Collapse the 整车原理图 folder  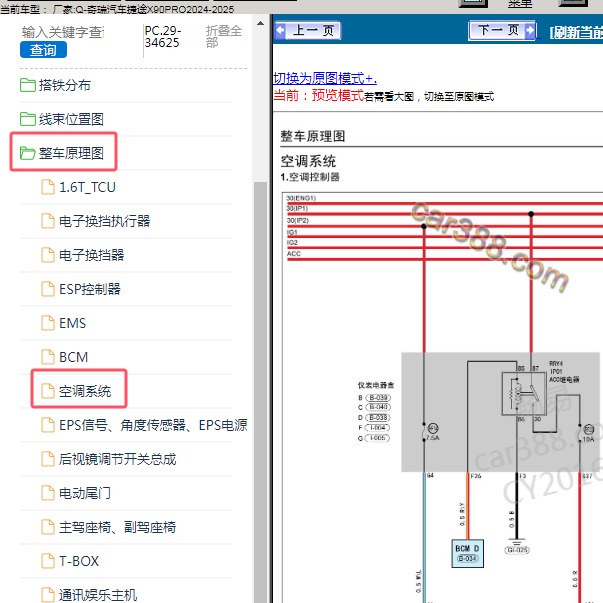[71, 153]
